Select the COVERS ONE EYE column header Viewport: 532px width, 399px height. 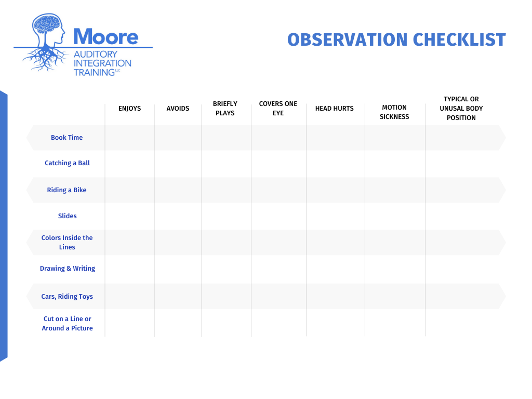[x=278, y=108]
